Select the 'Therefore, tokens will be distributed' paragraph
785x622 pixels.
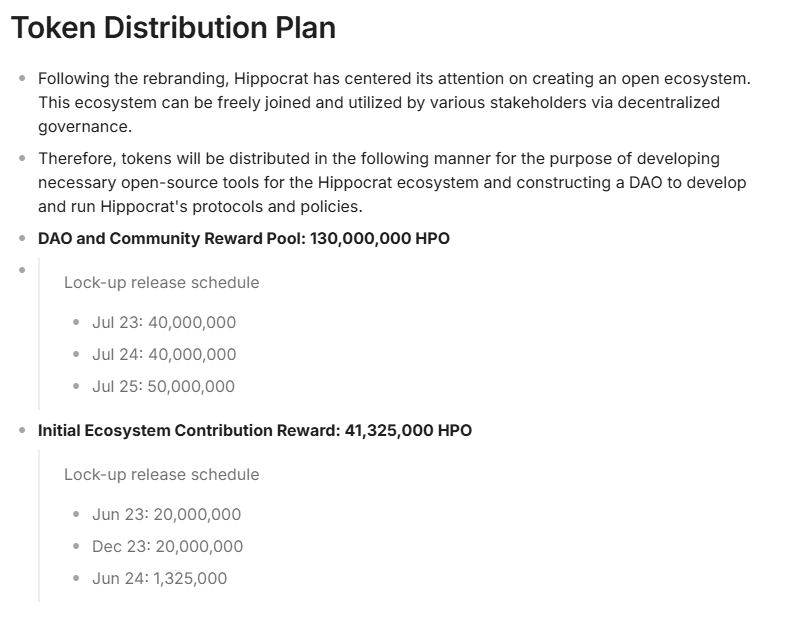pos(392,183)
